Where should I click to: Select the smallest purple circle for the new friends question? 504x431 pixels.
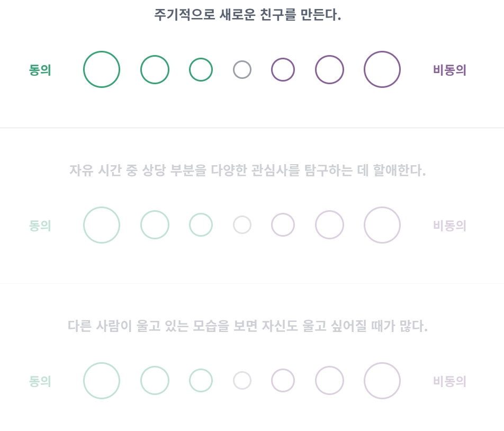point(283,69)
